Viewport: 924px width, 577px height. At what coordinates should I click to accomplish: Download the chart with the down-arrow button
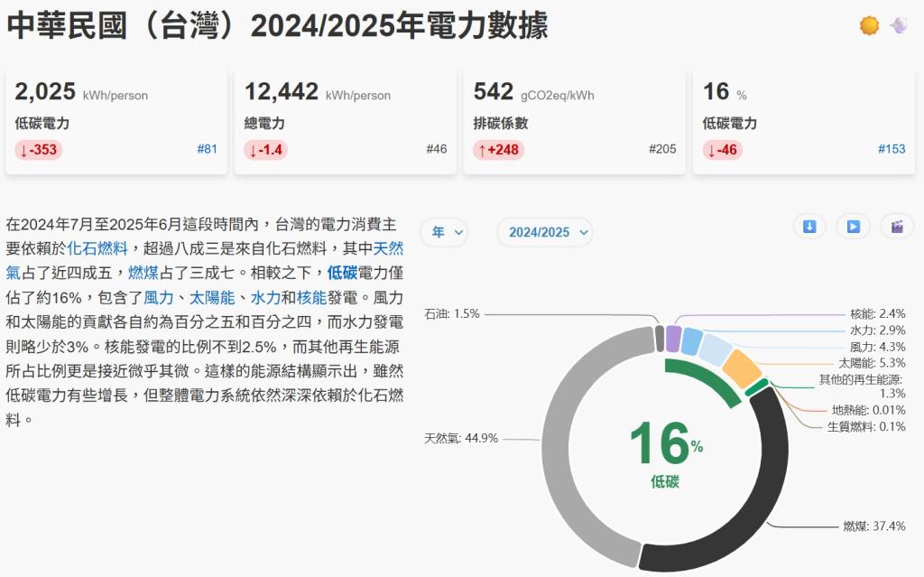click(809, 227)
